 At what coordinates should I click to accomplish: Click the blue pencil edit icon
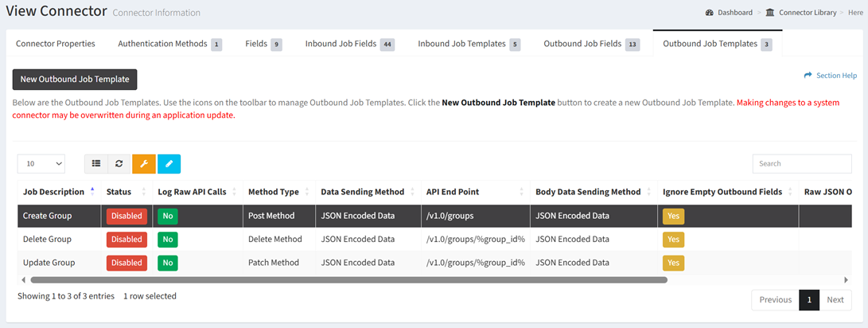[x=169, y=164]
